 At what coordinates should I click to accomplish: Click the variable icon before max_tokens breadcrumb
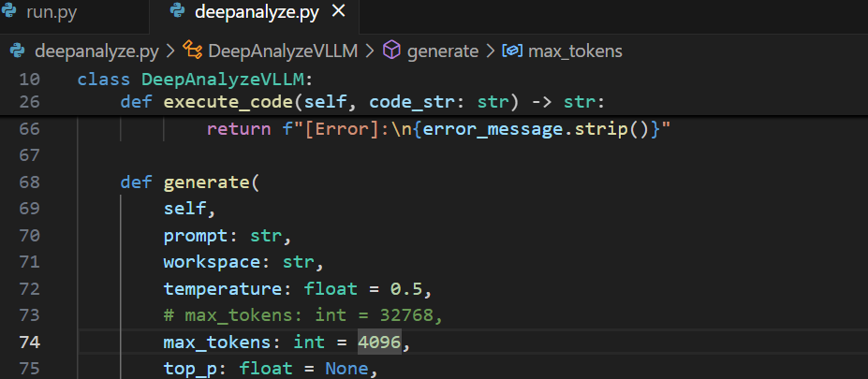pos(512,51)
